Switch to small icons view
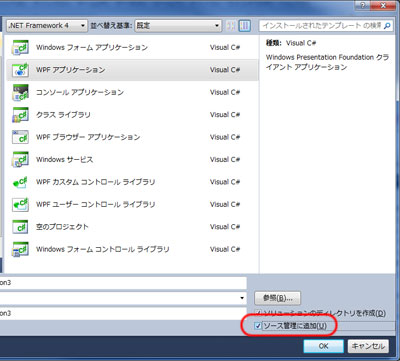 point(231,26)
